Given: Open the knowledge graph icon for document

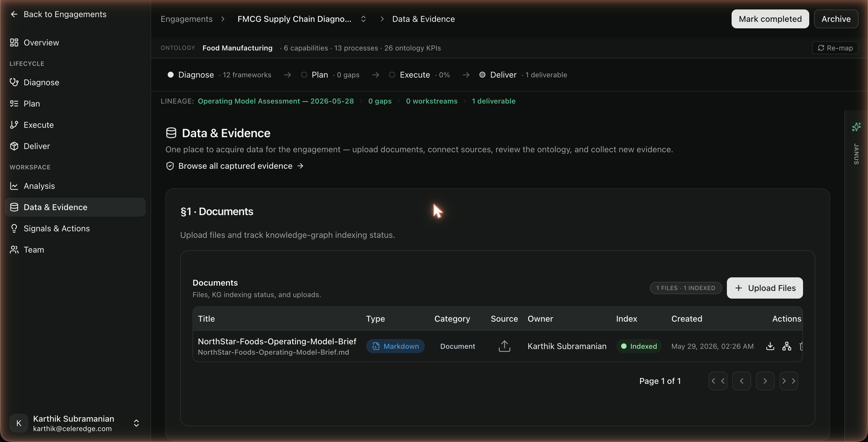Looking at the screenshot, I should pos(787,346).
